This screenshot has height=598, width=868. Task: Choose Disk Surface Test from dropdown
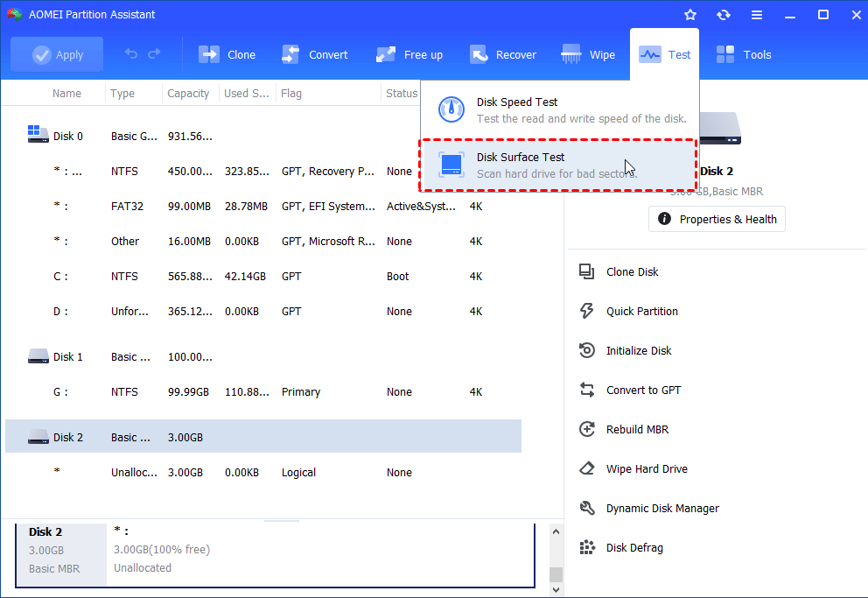[557, 165]
